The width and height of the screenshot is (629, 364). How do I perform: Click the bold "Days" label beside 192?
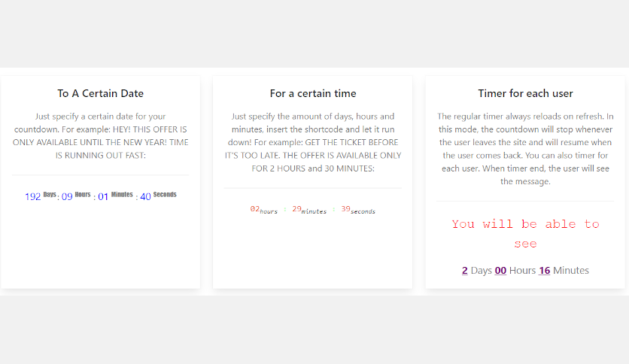click(x=50, y=195)
